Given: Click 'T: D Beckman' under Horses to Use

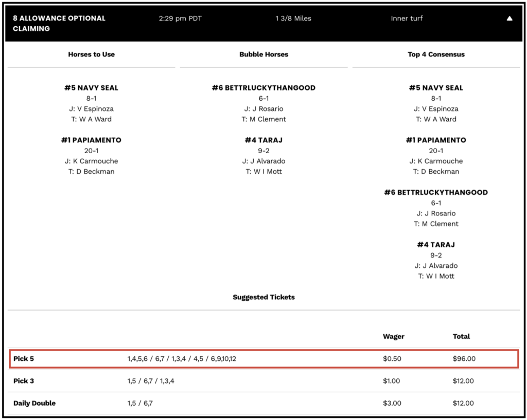Looking at the screenshot, I should click(92, 172).
